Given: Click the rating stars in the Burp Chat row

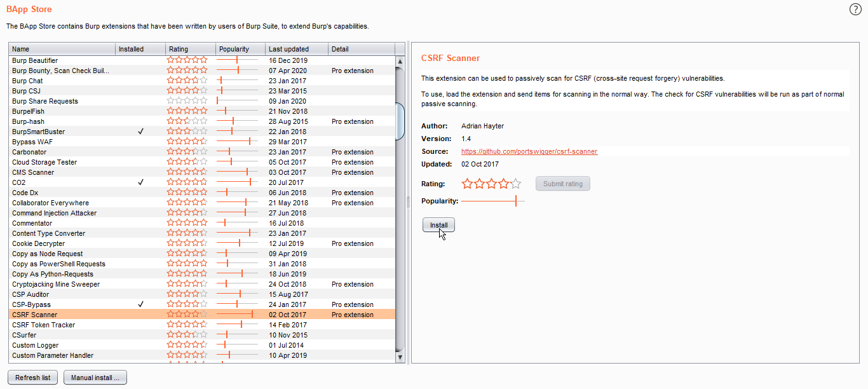Looking at the screenshot, I should coord(187,81).
